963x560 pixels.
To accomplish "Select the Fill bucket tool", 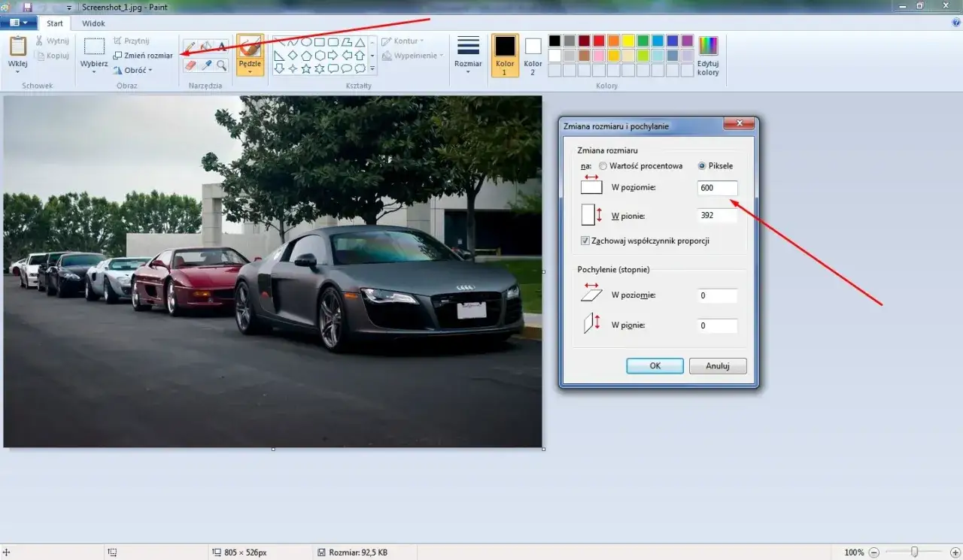I will (x=206, y=47).
